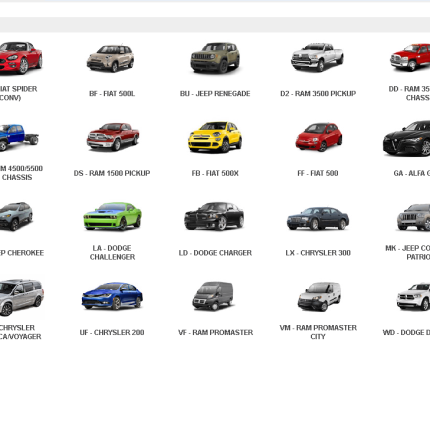Choose the green LA - Dodge Challenger image
This screenshot has height=430, width=430.
(x=112, y=216)
